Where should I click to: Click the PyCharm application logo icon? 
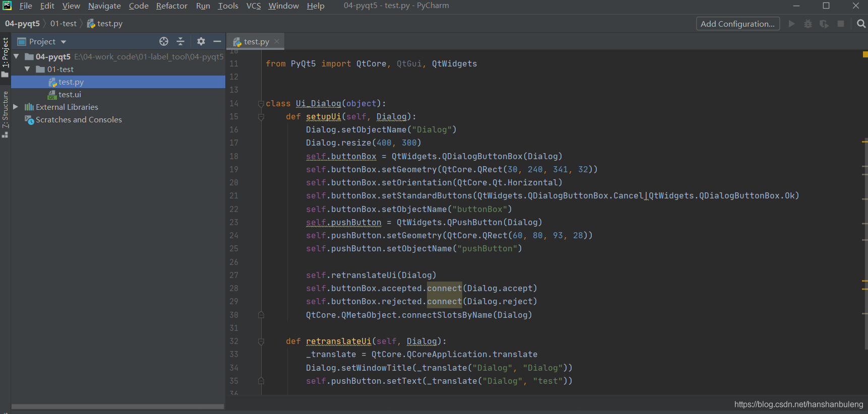(7, 6)
